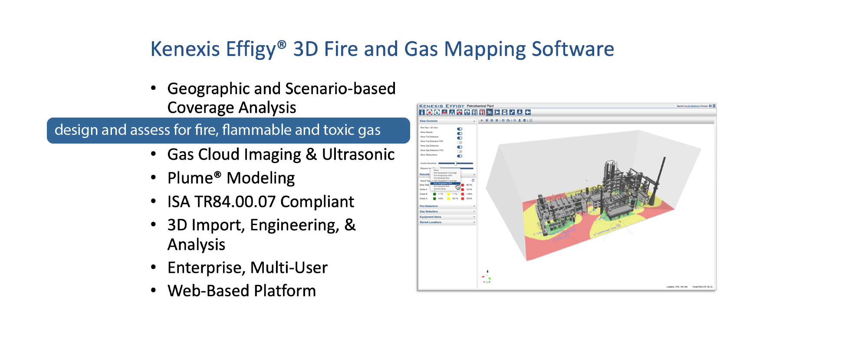Screen dimensions: 868x347
Task: Enable Show Gas Detectors FOV switch
Action: (x=460, y=151)
